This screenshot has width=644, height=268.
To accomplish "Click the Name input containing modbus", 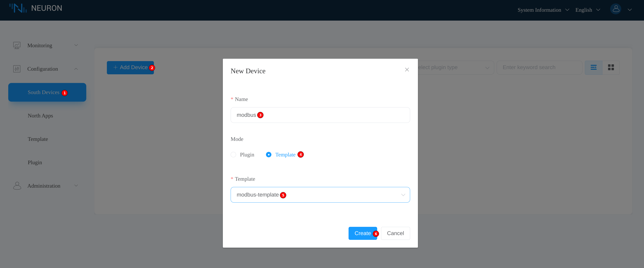I will point(320,115).
